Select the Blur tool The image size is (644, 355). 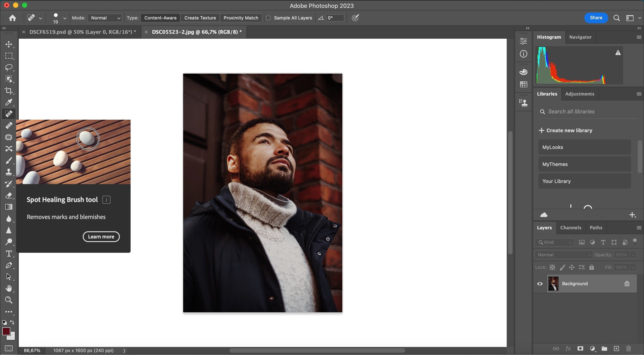click(x=9, y=219)
